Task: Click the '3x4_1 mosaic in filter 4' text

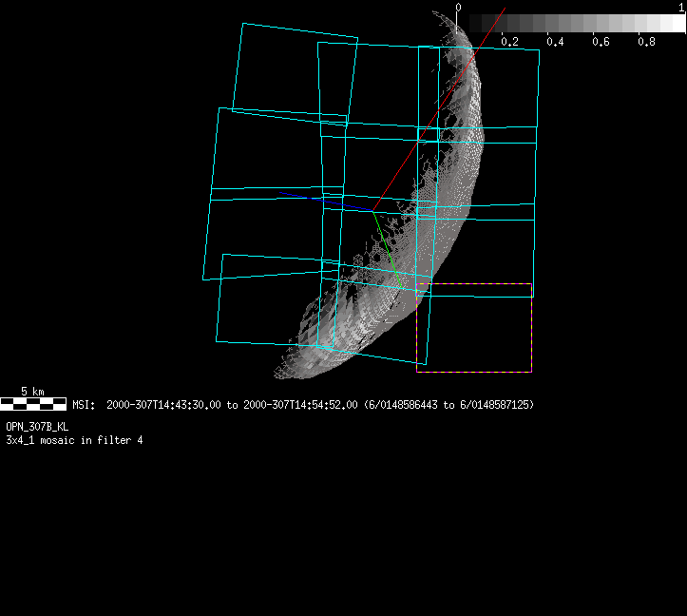Action: (74, 440)
